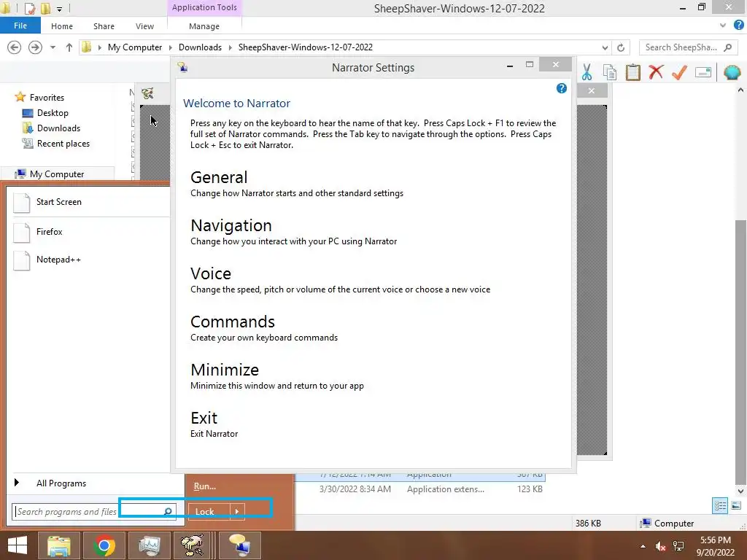Click the Copy documents icon in toolbar

coord(609,72)
